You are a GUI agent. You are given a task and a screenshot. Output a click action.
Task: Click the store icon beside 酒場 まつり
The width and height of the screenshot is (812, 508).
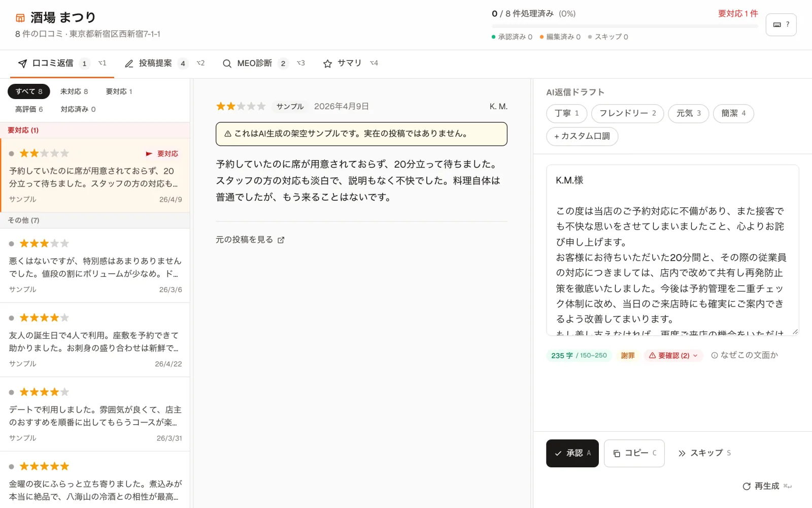[x=20, y=18]
